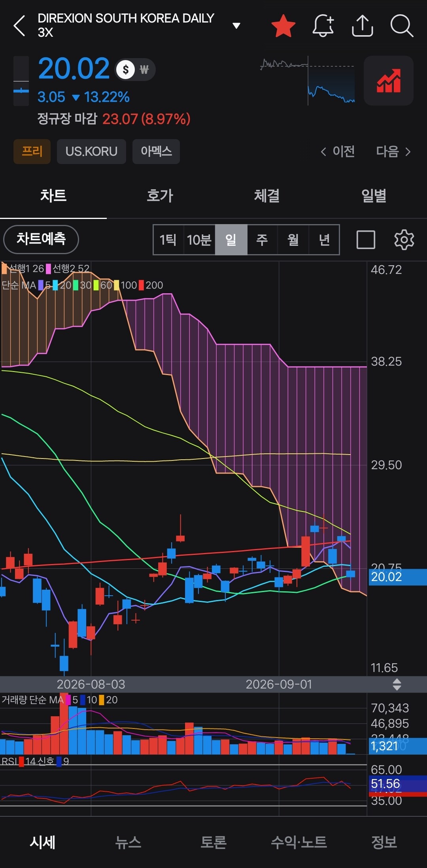Tap the 차트예측 button

pos(41,239)
